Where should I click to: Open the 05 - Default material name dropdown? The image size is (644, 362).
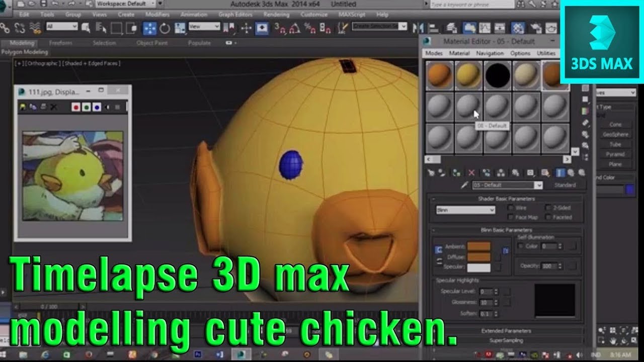click(x=507, y=185)
